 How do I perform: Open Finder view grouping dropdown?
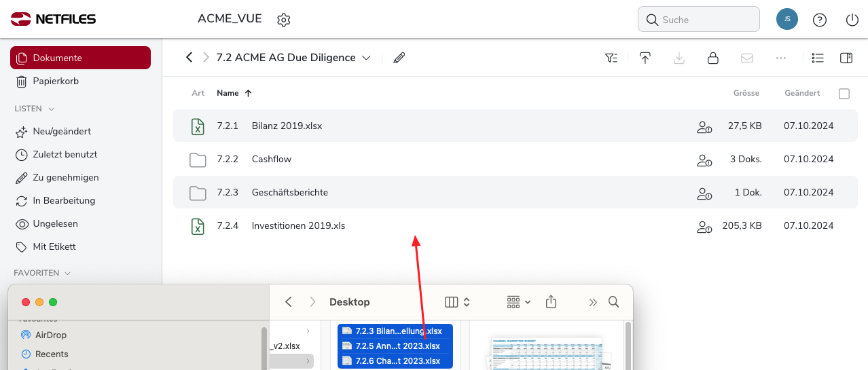click(x=519, y=301)
